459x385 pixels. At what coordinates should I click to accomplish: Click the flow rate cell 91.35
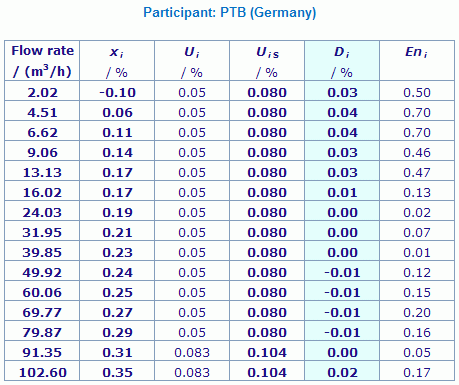coord(42,351)
